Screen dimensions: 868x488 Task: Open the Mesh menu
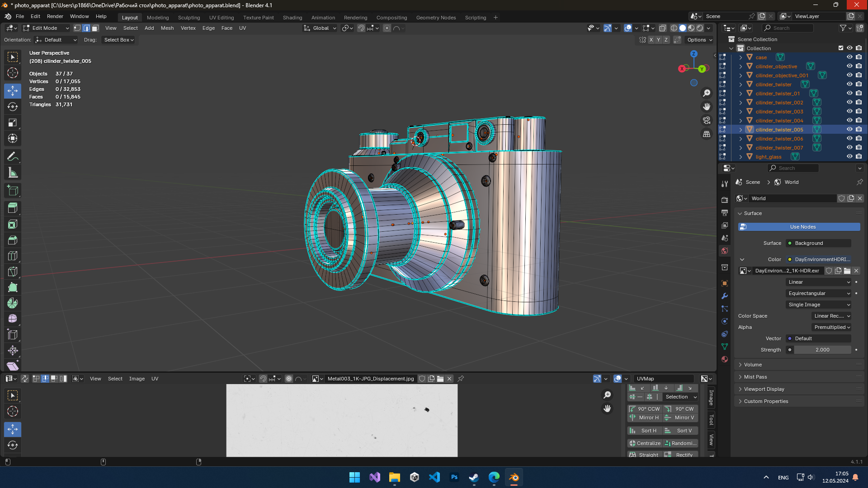tap(167, 28)
